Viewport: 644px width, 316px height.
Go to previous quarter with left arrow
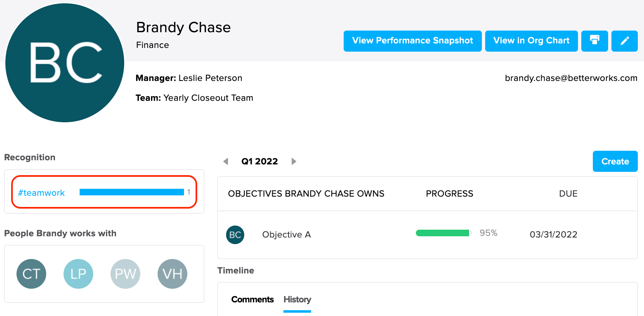point(226,162)
